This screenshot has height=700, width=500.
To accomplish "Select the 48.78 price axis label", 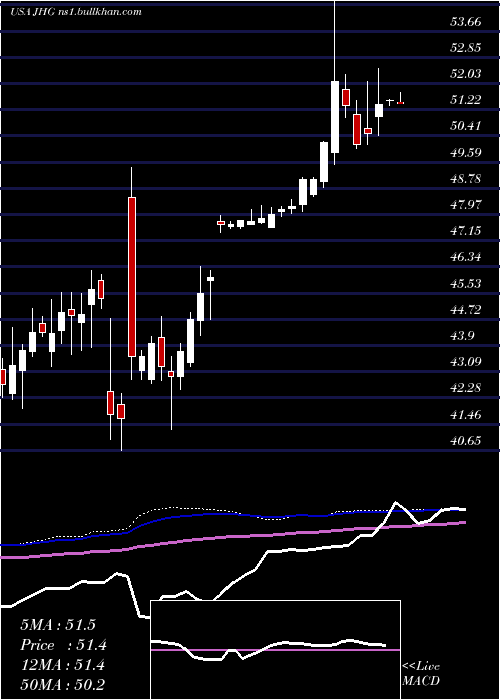I will [x=466, y=179].
